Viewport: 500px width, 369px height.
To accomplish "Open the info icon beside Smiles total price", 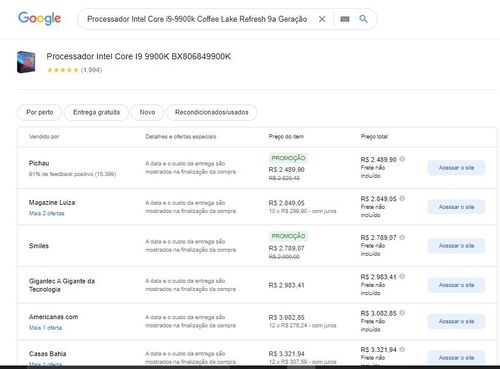I will coord(402,237).
